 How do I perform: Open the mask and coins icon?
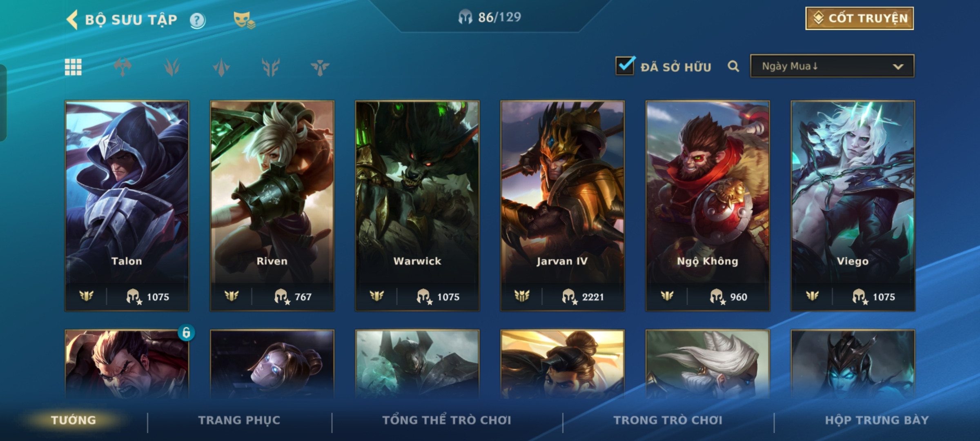[244, 20]
